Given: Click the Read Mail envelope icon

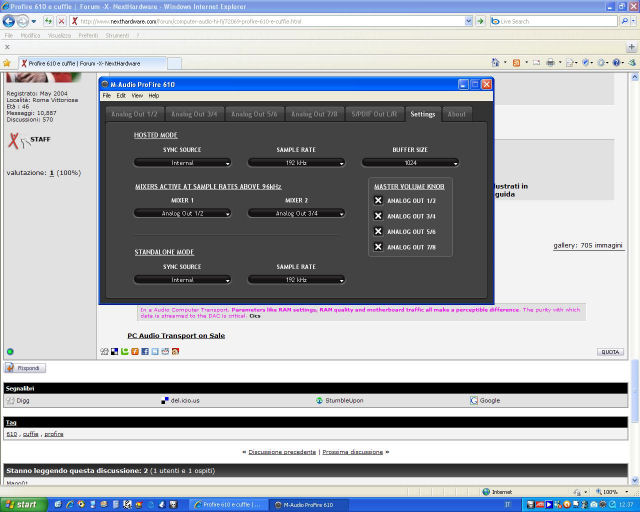Looking at the screenshot, I should tap(536, 62).
